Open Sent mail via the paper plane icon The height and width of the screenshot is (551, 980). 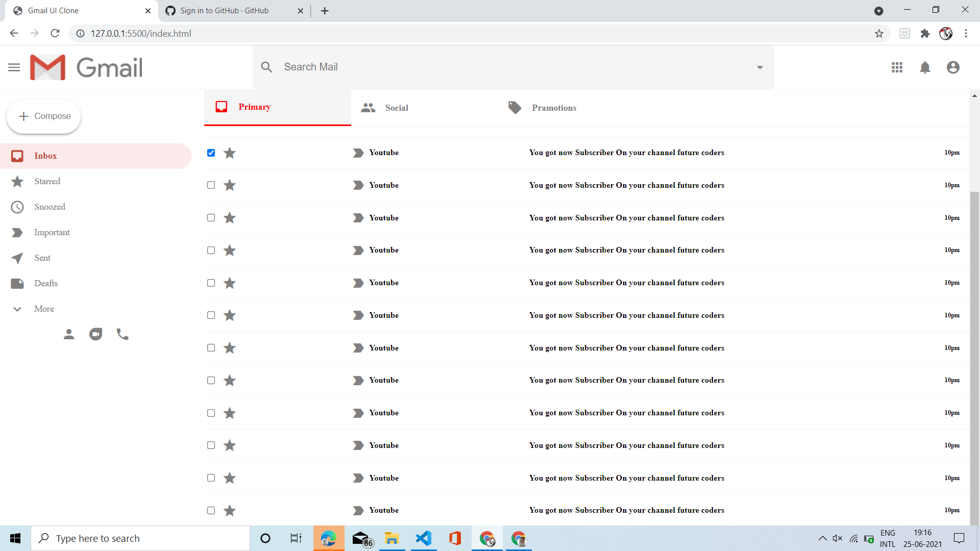click(17, 258)
